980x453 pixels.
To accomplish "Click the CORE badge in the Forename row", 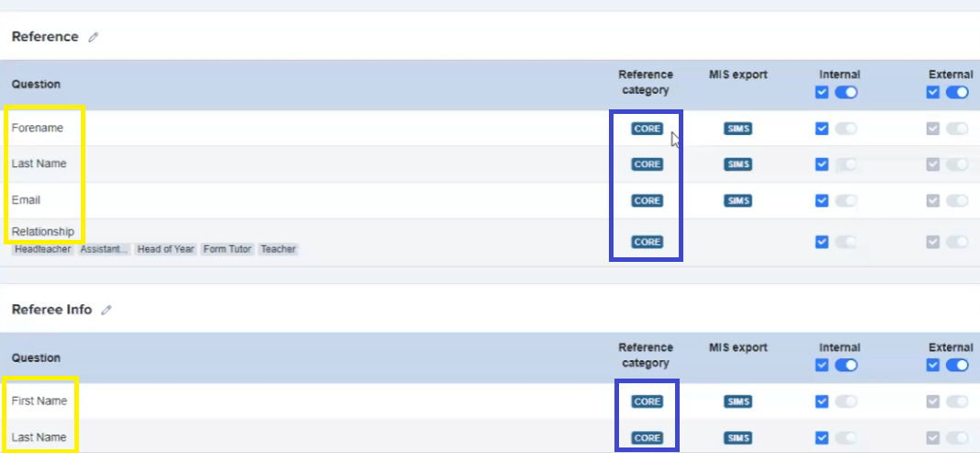I will [647, 129].
